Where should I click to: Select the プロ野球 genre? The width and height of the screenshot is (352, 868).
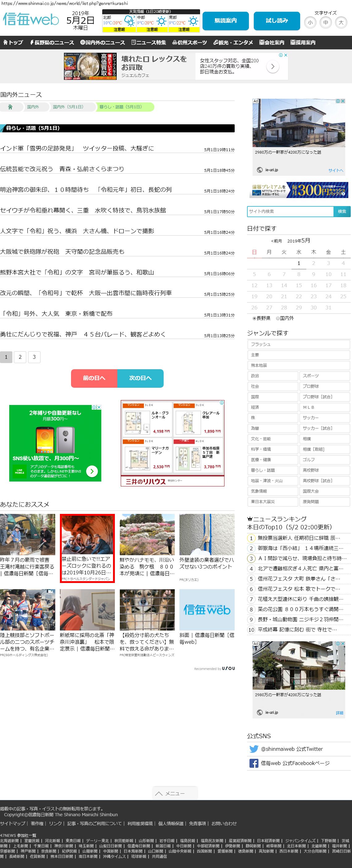[325, 386]
